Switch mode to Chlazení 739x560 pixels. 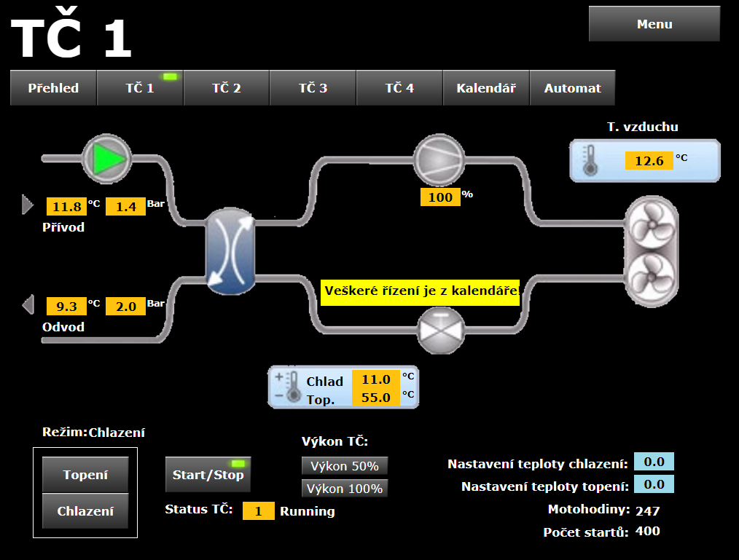pos(85,511)
